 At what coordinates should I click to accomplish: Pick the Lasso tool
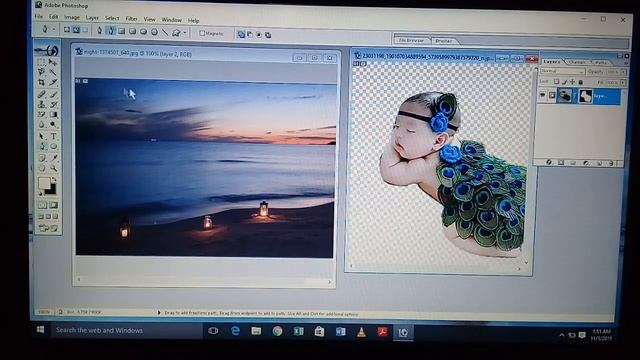pos(42,72)
